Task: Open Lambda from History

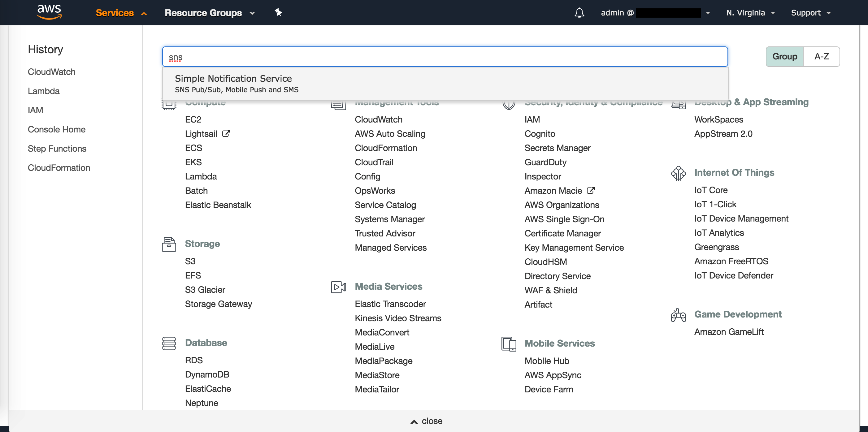Action: click(x=43, y=91)
